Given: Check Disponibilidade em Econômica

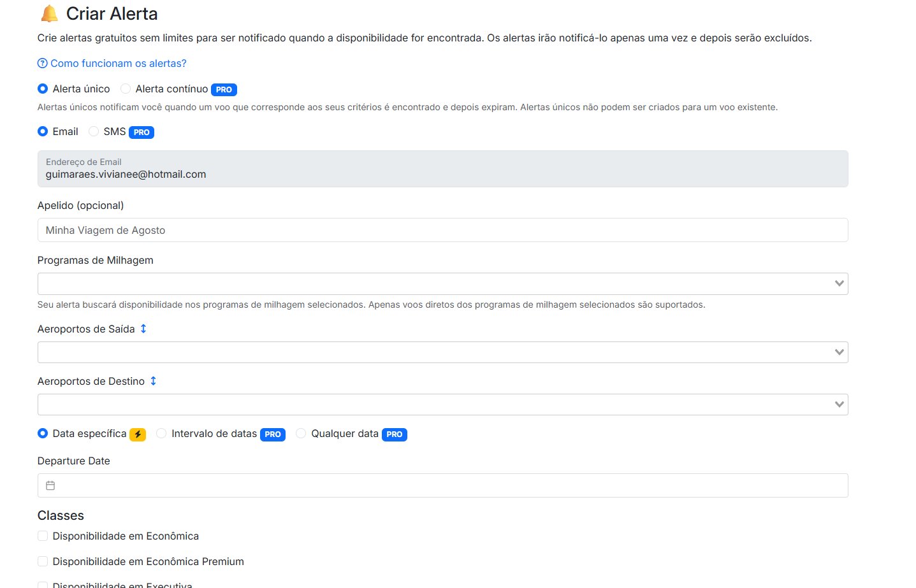Looking at the screenshot, I should pos(43,536).
